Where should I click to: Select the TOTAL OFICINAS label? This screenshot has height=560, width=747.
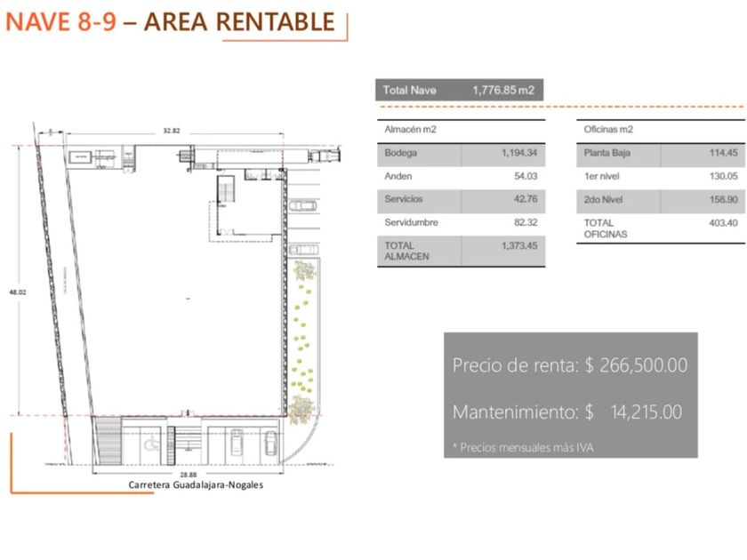tap(606, 228)
